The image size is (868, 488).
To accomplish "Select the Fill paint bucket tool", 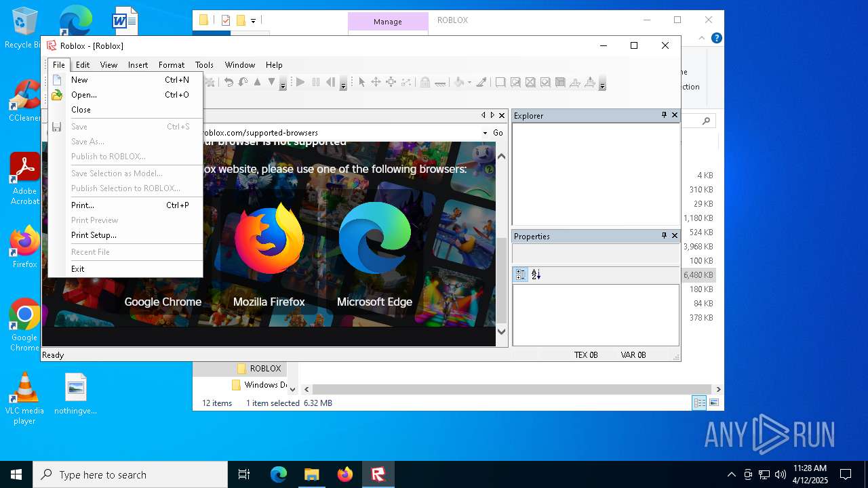I will [x=458, y=82].
